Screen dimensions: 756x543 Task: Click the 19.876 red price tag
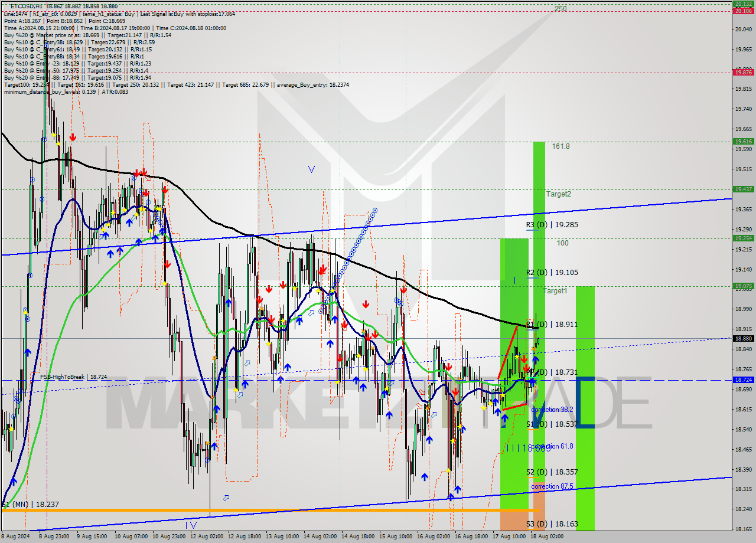tap(742, 72)
